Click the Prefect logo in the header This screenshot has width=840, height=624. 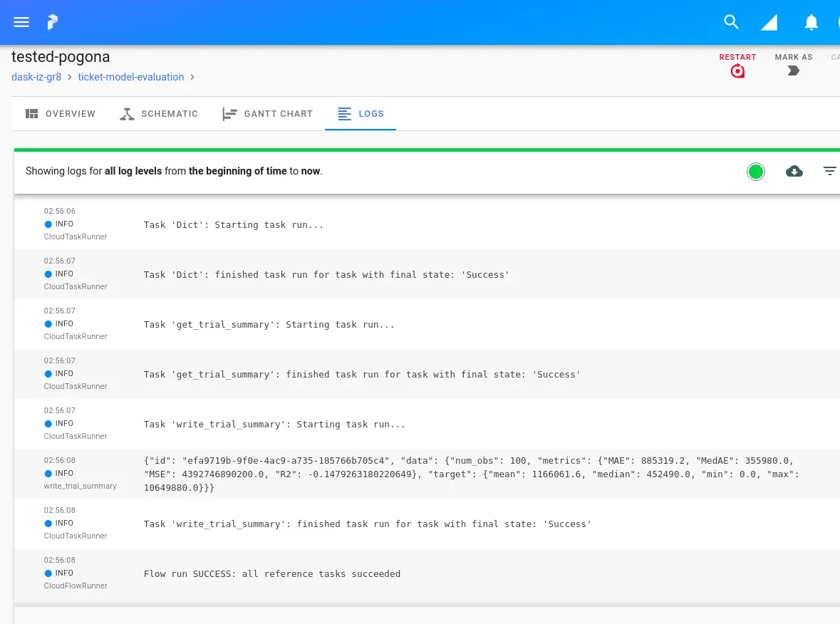click(x=52, y=22)
